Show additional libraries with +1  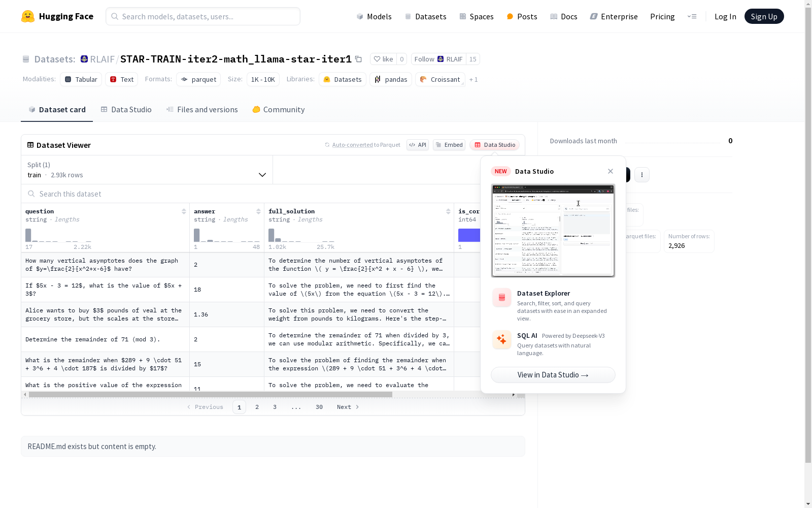click(x=473, y=79)
